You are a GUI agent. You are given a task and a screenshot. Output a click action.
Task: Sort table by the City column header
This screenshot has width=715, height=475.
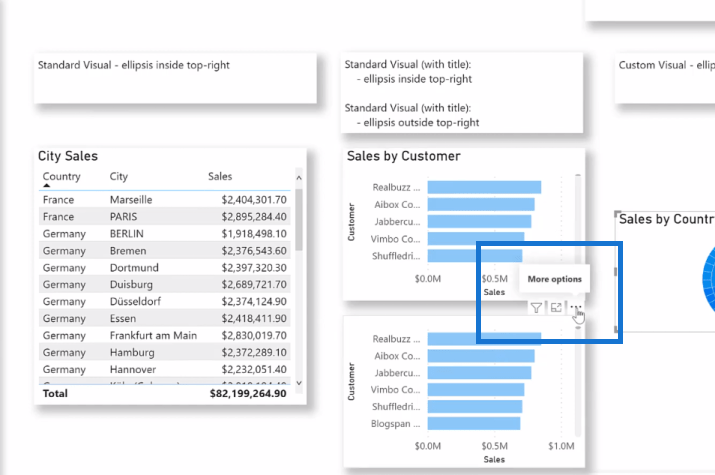click(119, 177)
